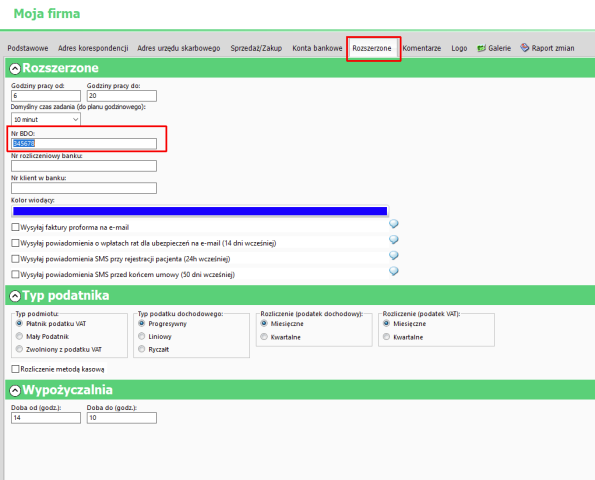The width and height of the screenshot is (595, 480).
Task: Select Liniowy income tax type
Action: [x=142, y=336]
